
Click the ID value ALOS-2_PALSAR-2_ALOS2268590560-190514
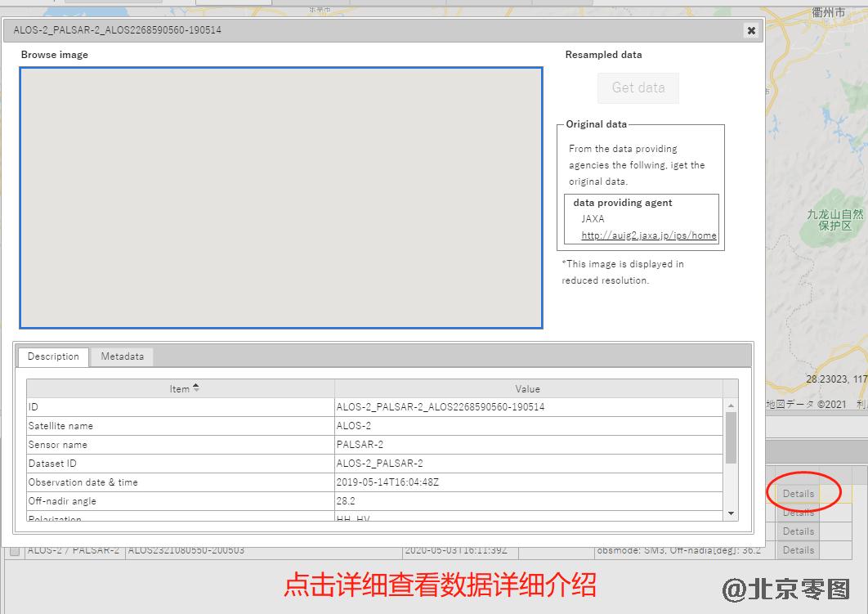tap(440, 407)
